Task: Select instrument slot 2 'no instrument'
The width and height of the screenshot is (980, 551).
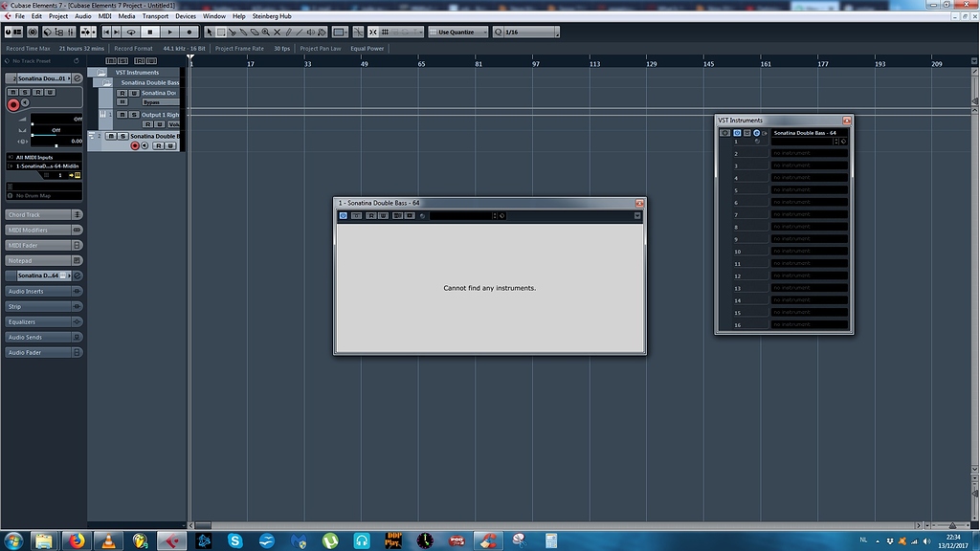Action: (x=810, y=153)
